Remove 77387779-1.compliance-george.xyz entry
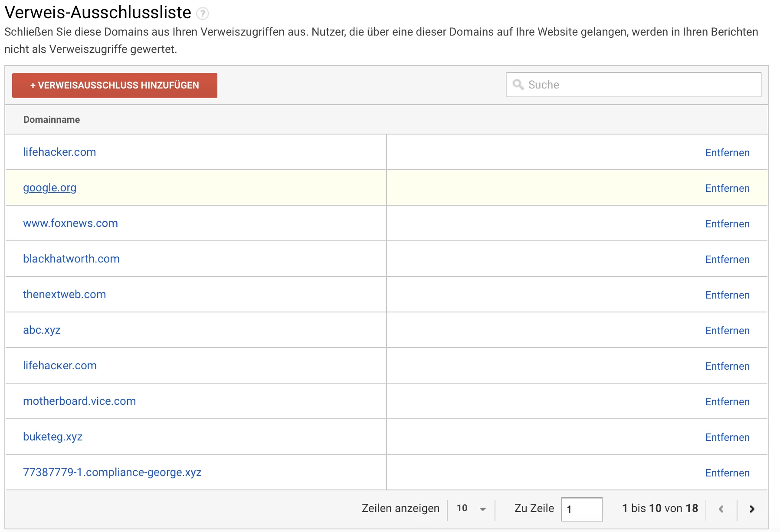Screen dimensions: 780x532 pyautogui.click(x=727, y=473)
